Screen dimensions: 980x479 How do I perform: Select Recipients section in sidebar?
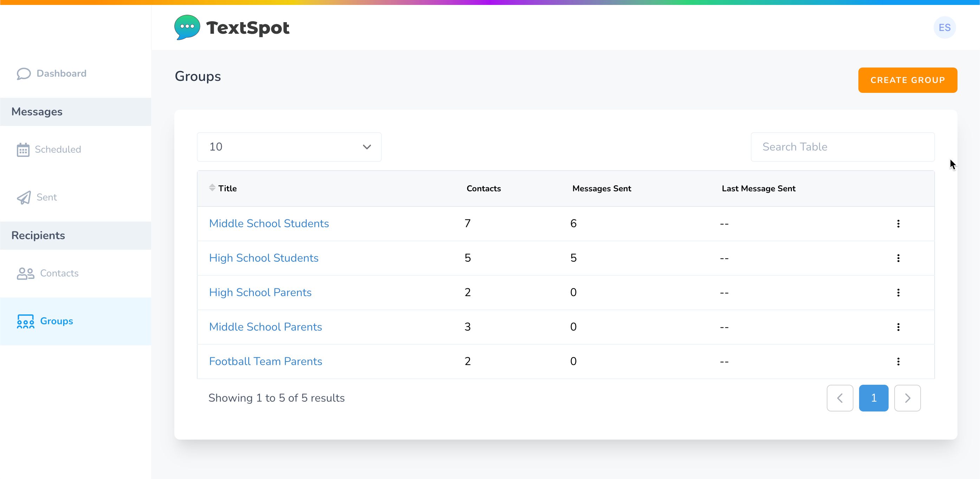[x=38, y=236]
